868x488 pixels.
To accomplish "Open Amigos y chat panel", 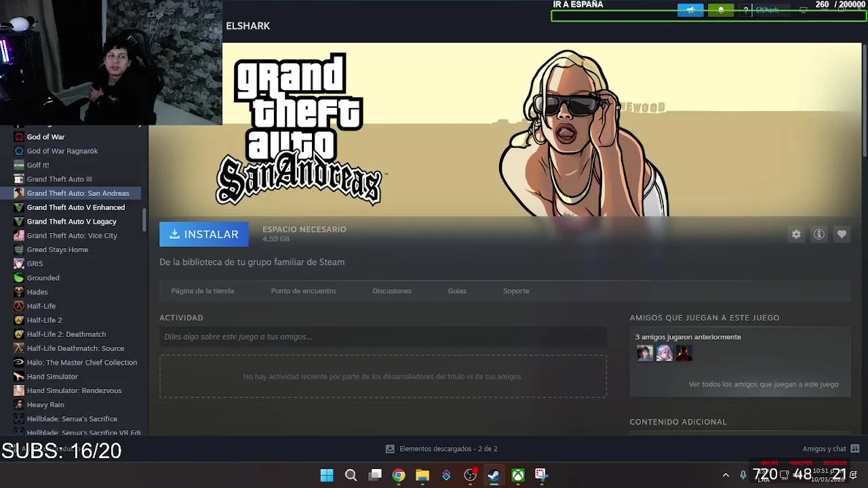I will coord(831,449).
